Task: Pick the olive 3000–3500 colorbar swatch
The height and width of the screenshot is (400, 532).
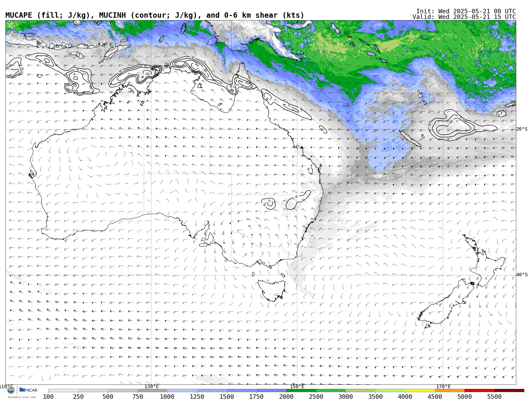Action: click(x=361, y=391)
